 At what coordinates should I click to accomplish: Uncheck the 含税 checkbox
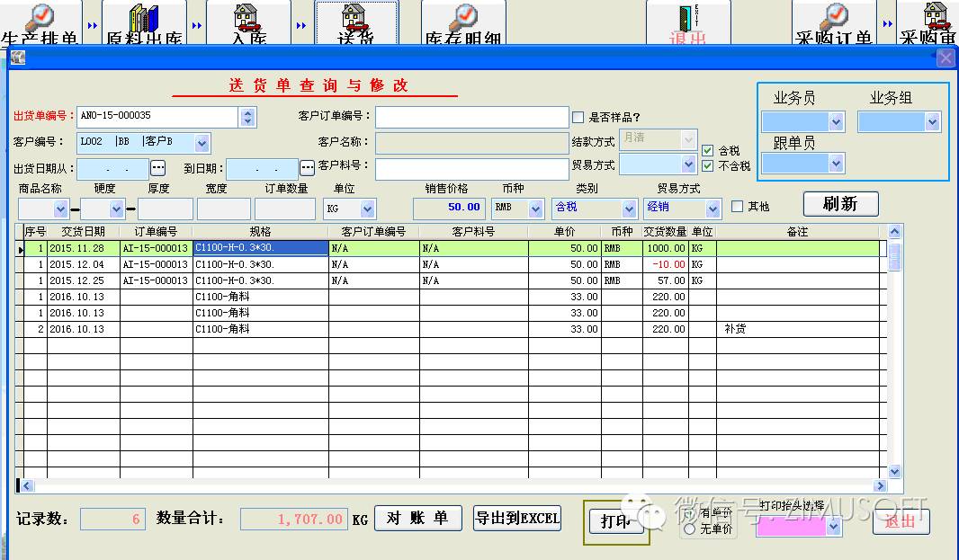click(x=707, y=151)
